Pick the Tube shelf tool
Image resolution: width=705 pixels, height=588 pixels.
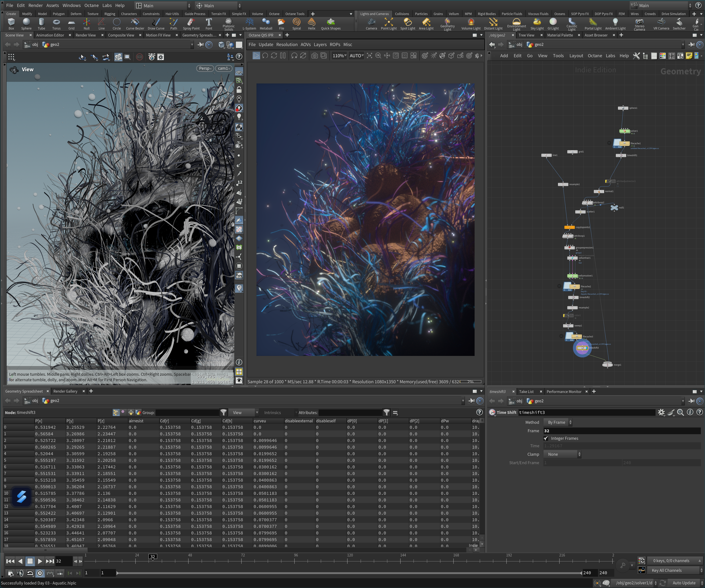[41, 24]
